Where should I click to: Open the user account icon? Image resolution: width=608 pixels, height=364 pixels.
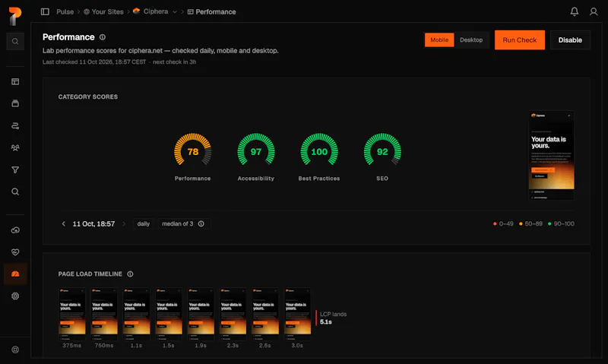(x=594, y=11)
